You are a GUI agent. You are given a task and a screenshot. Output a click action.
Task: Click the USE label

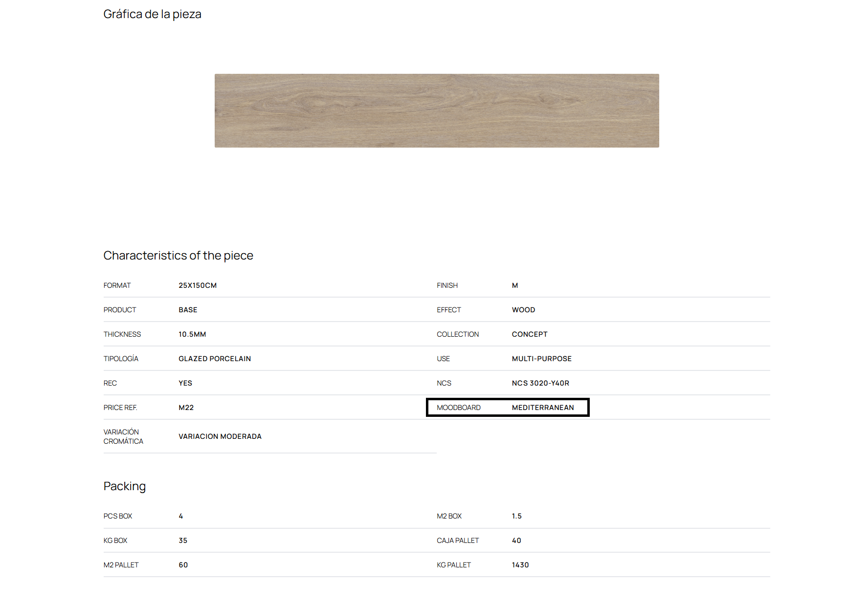443,359
